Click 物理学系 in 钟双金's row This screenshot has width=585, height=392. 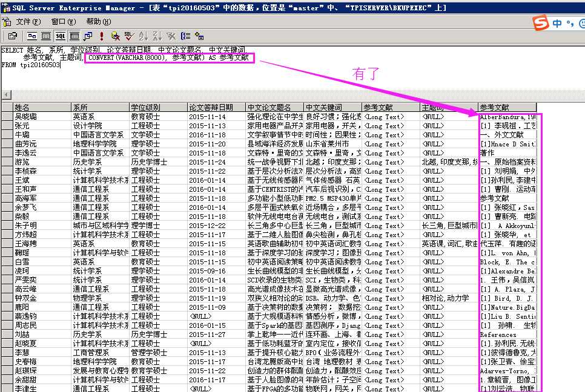[100, 298]
